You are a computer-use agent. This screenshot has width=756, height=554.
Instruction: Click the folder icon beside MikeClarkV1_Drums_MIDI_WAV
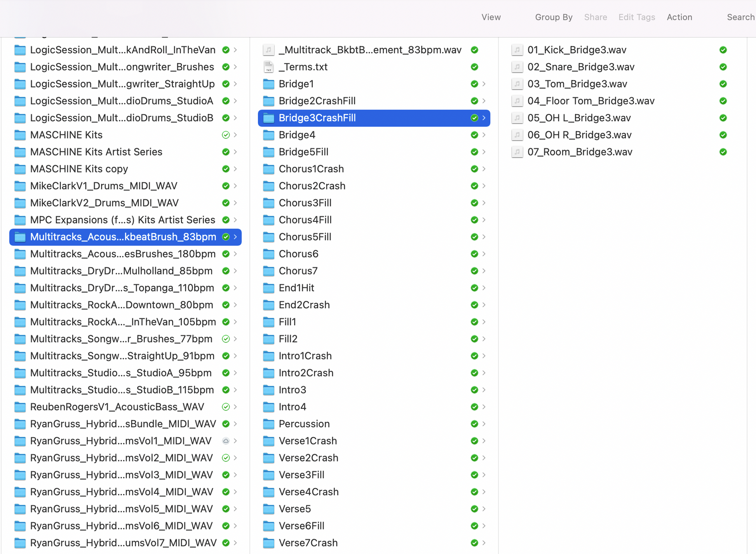coord(20,186)
